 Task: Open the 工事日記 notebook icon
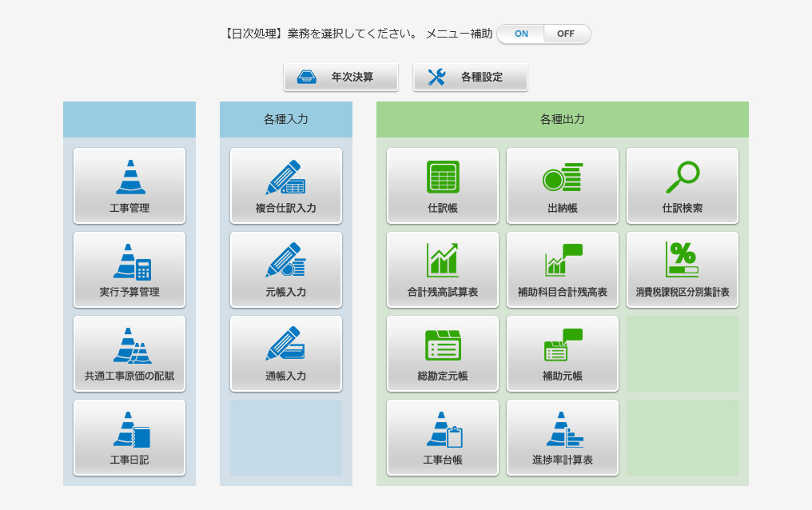pos(129,437)
